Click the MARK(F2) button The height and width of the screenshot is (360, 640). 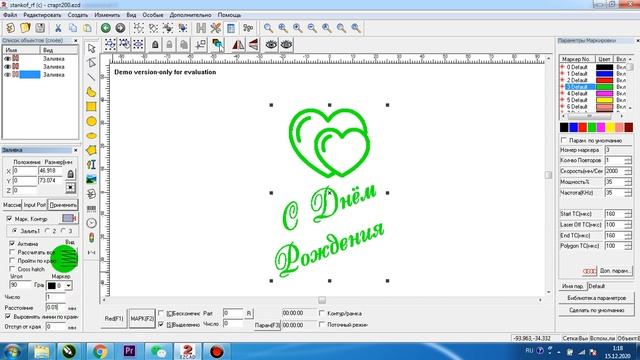142,318
